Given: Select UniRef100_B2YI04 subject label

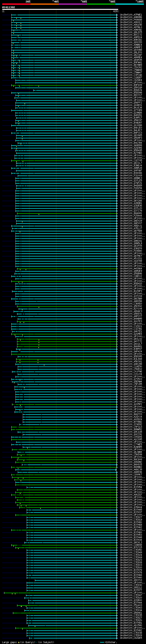Looking at the screenshot, I should click(x=131, y=309).
